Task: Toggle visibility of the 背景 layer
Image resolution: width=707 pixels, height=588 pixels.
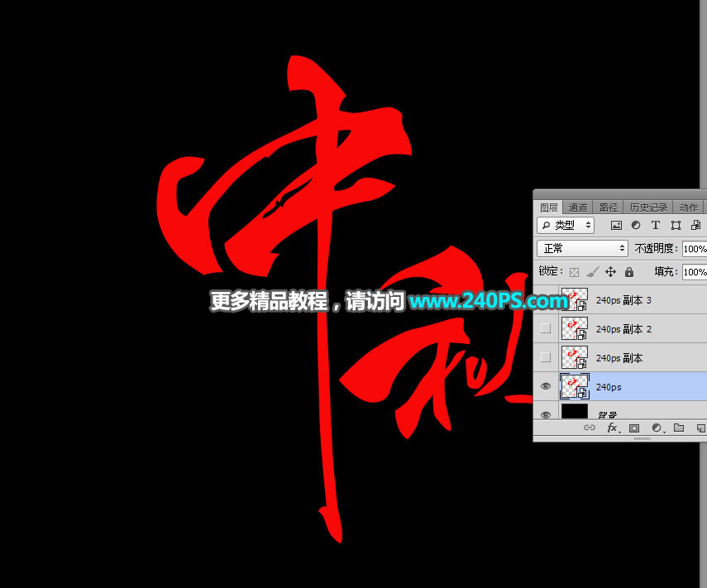Action: 546,414
